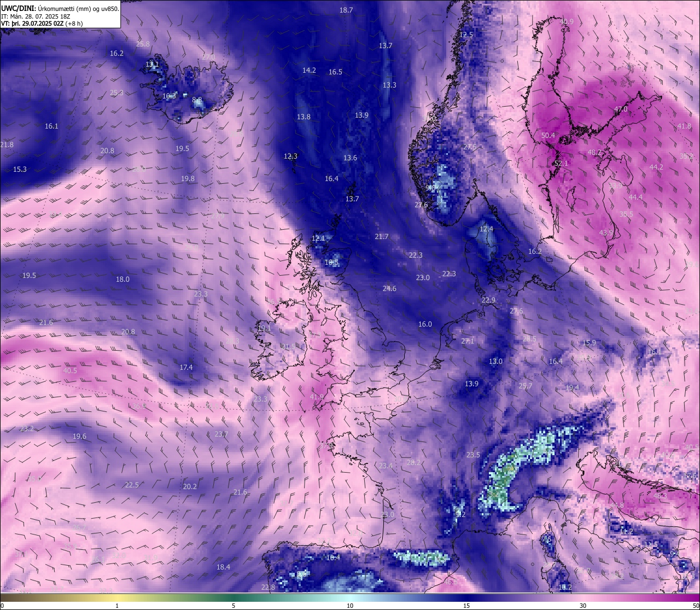Image resolution: width=700 pixels, height=610 pixels.
Task: Click the 13.8 value label
Action: coord(304,117)
